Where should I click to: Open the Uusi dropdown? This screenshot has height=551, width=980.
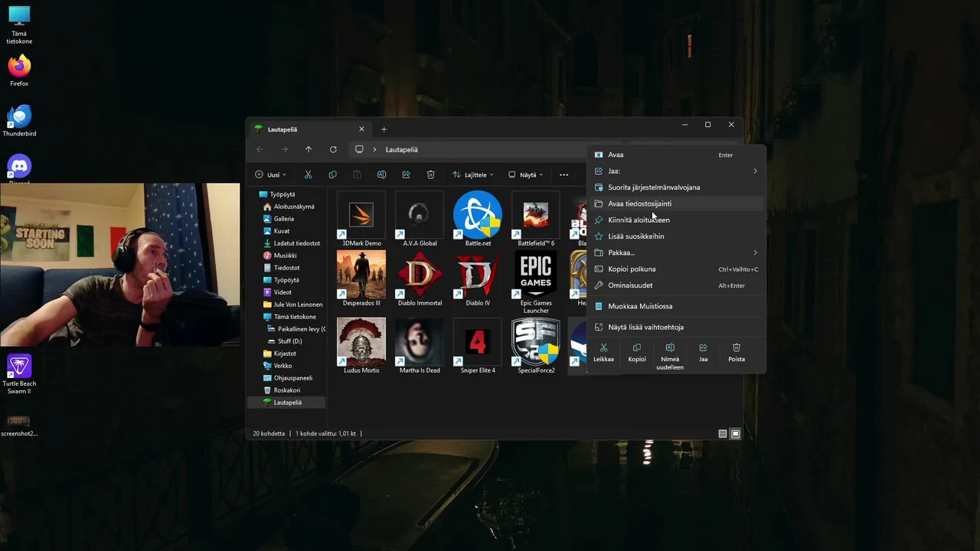[x=270, y=174]
